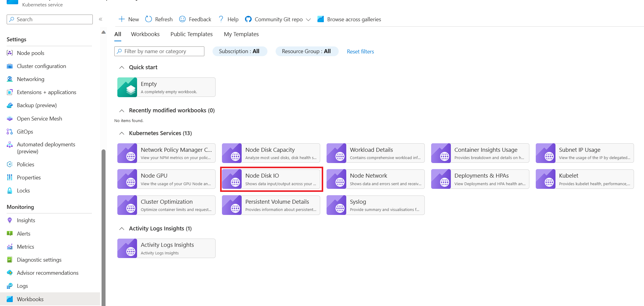
Task: Select the Node pools sidebar icon
Action: point(10,53)
